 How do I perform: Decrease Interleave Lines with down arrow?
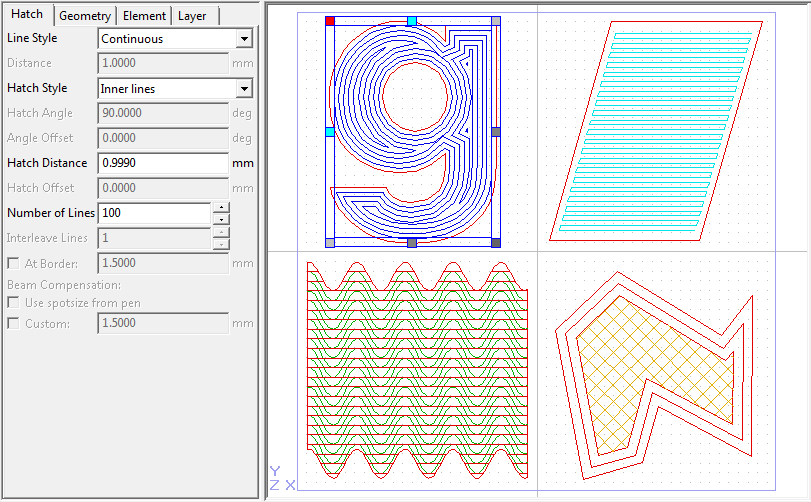(x=221, y=244)
